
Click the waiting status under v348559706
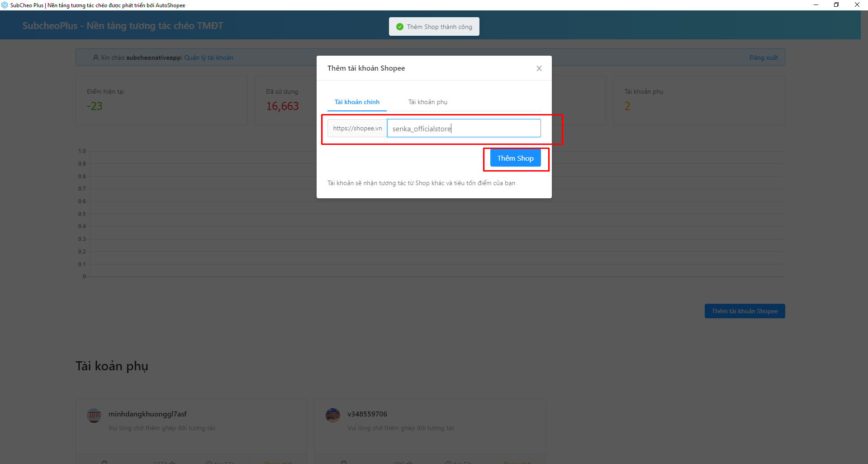click(401, 428)
